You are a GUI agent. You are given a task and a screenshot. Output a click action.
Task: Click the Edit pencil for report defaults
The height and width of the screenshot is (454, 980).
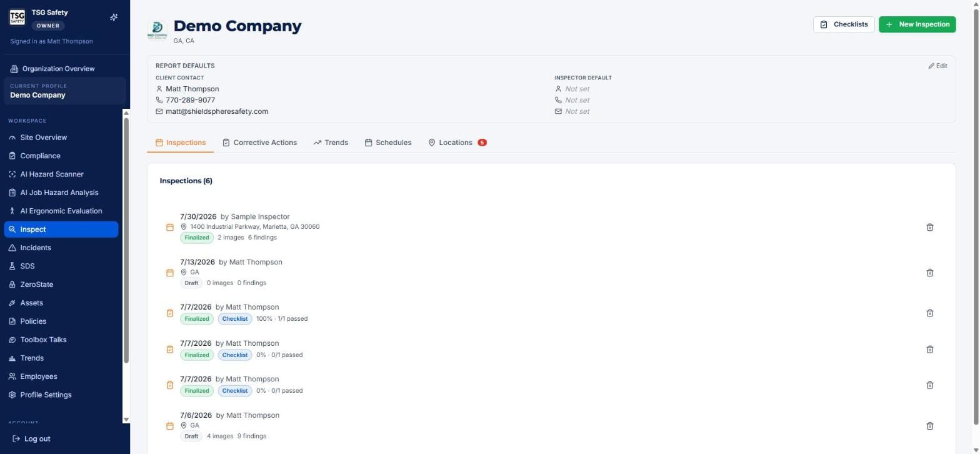[937, 66]
